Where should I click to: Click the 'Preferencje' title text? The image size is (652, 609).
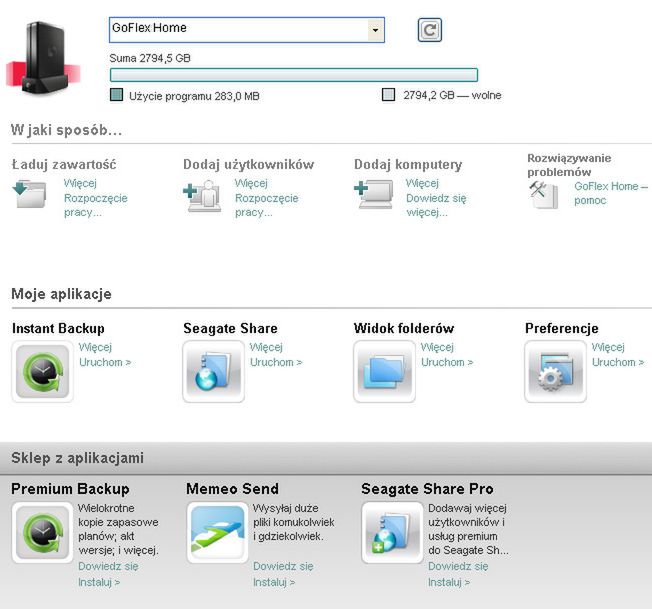pos(562,328)
